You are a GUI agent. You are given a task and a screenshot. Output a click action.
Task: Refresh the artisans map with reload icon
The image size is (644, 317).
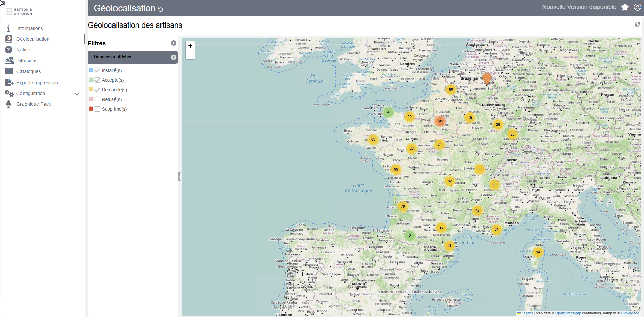point(637,24)
